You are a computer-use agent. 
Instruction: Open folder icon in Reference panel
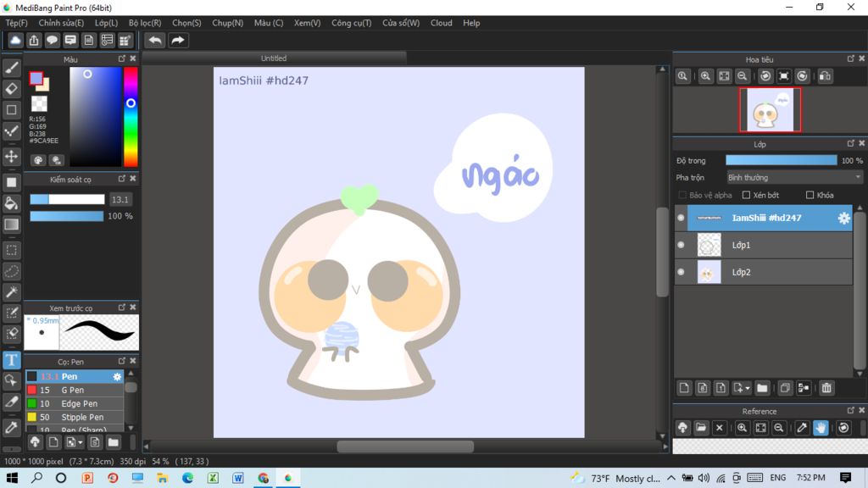[701, 428]
